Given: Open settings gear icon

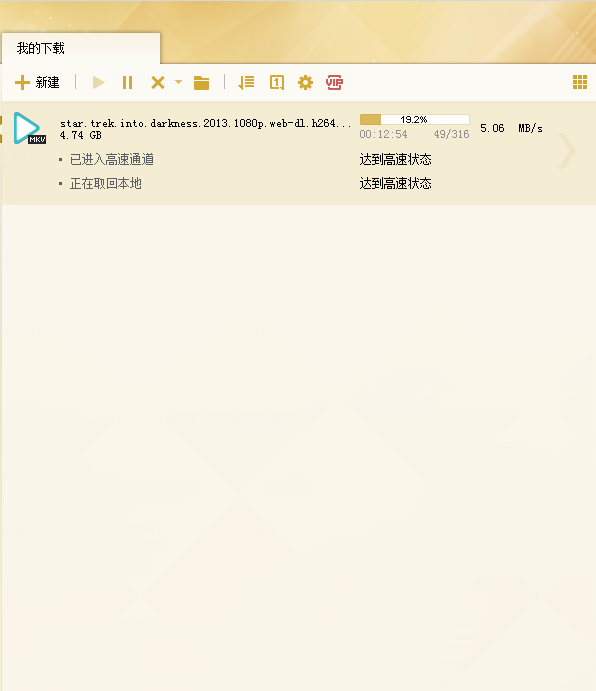Looking at the screenshot, I should coord(305,82).
